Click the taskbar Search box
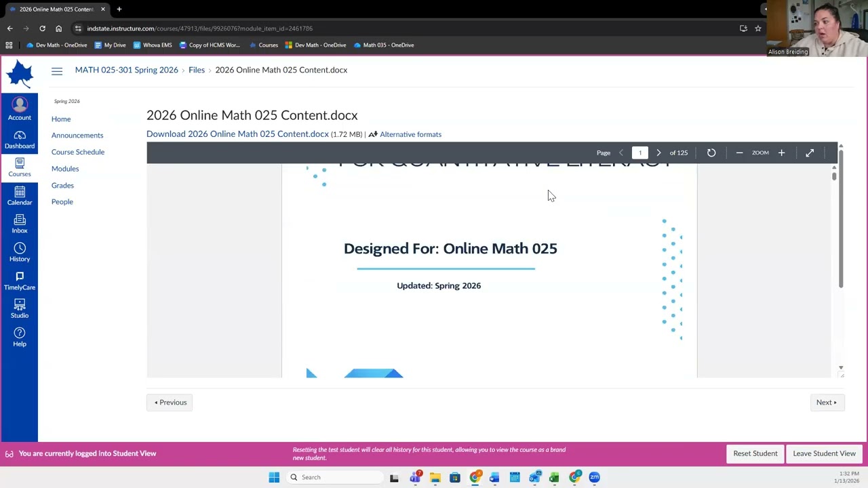Screen dimensions: 868x488 click(x=334, y=477)
